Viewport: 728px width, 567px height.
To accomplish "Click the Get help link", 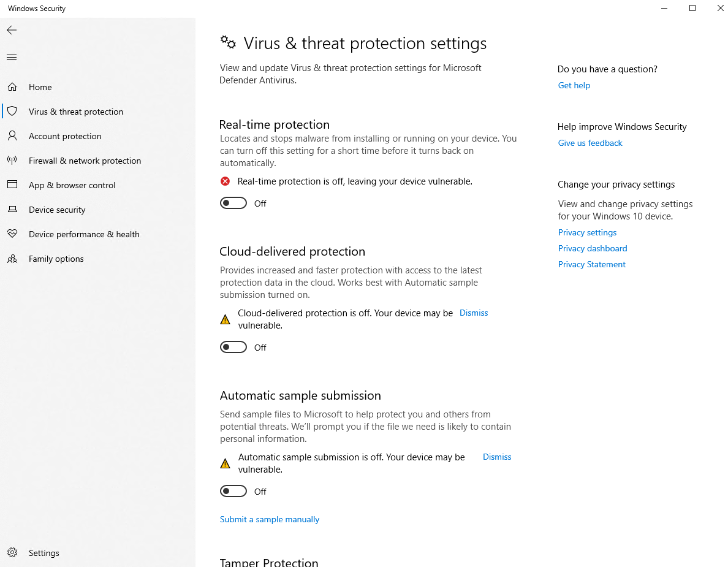I will point(574,86).
